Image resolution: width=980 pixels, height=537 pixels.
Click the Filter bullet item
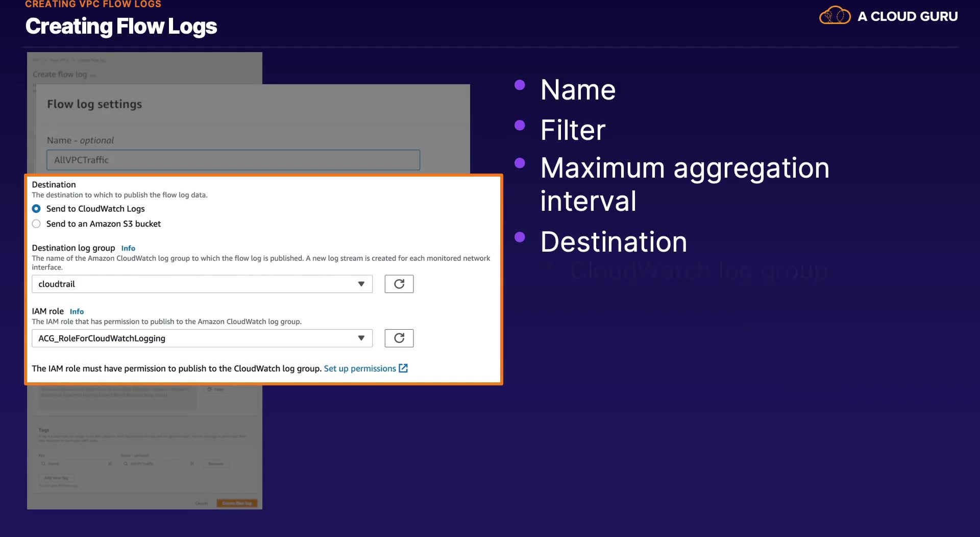click(573, 130)
